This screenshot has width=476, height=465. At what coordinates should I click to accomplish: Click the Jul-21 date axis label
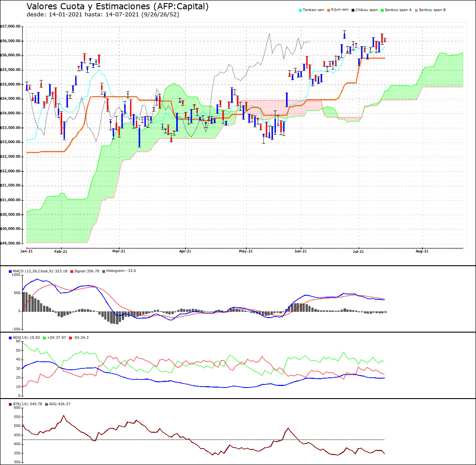358,251
